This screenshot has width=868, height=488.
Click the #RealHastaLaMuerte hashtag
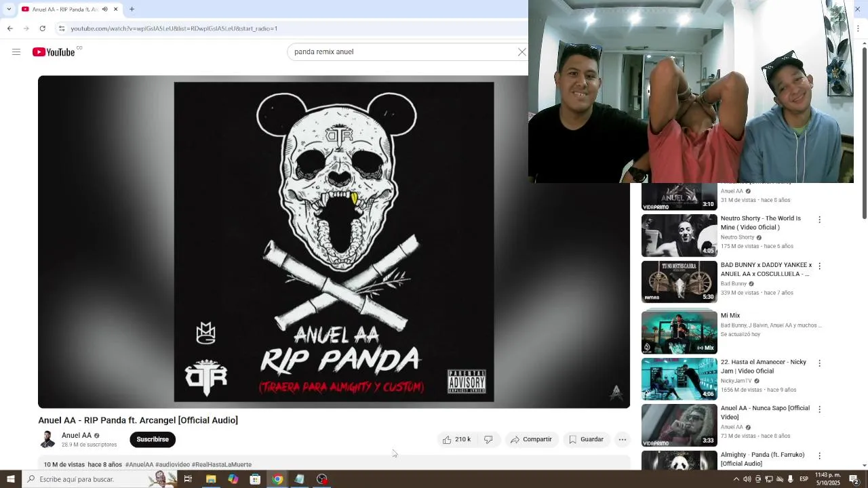[222, 465]
